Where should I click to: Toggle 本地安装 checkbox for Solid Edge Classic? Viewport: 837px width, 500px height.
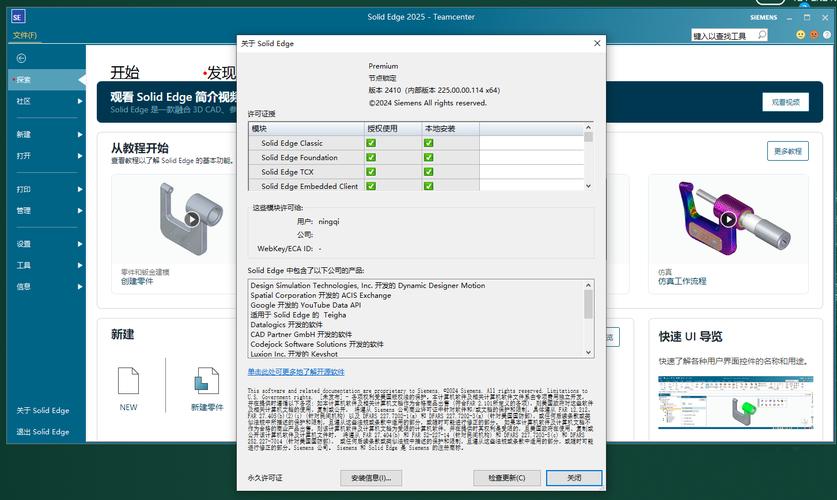coord(429,143)
